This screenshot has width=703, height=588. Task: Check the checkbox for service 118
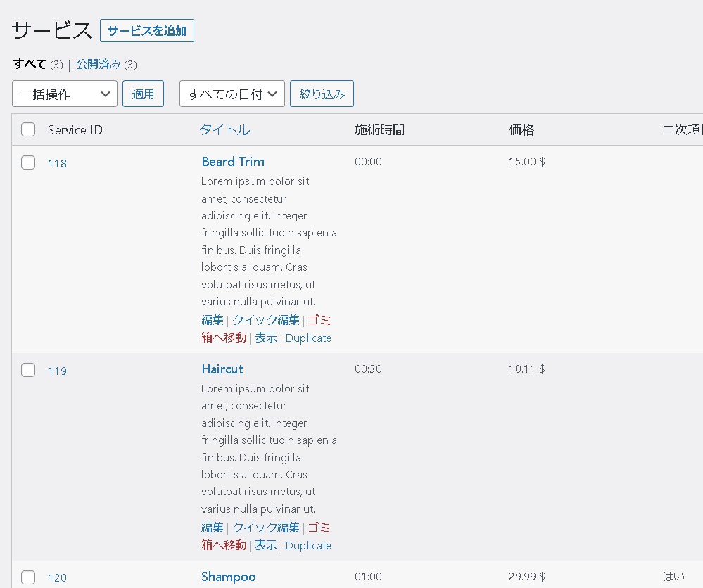28,163
